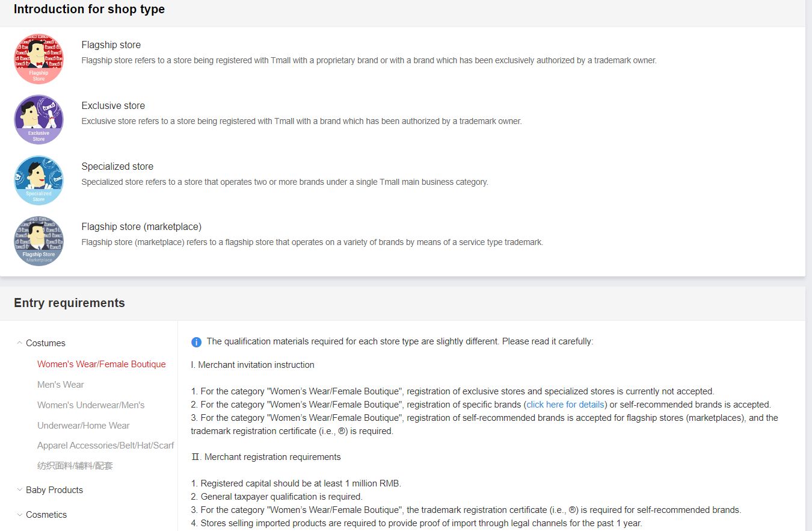Viewport: 812px width, 531px height.
Task: Click the blue Specialized Store icon
Action: click(x=38, y=181)
